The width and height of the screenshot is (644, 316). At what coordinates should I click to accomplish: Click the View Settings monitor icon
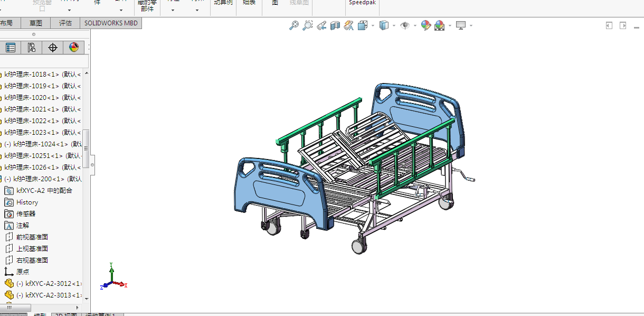(x=461, y=25)
